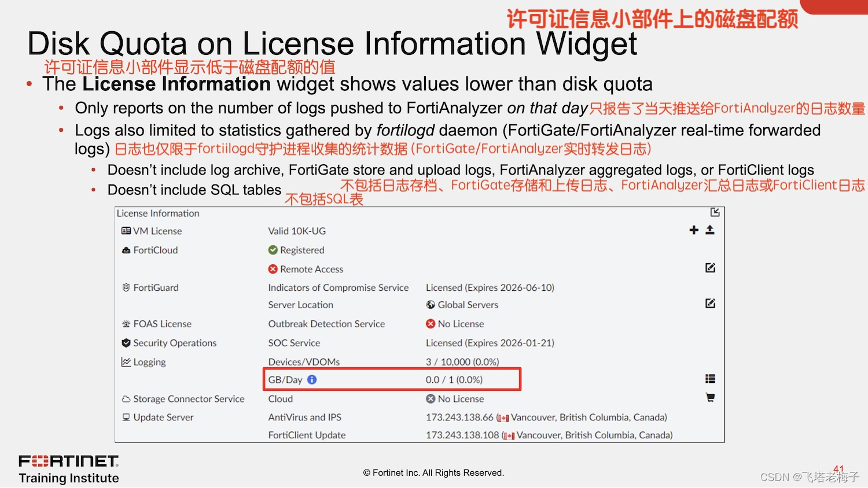Click the AntiVirus and IPS text
This screenshot has height=488, width=868.
point(305,417)
